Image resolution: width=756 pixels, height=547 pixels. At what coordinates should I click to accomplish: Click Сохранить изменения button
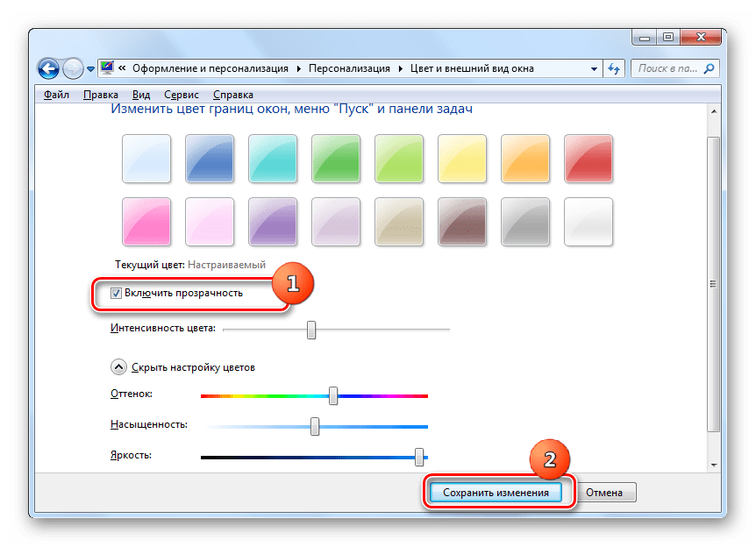coord(496,493)
